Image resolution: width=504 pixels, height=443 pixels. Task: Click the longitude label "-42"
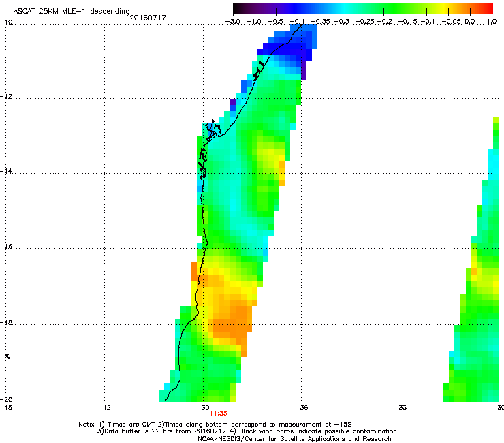(104, 408)
